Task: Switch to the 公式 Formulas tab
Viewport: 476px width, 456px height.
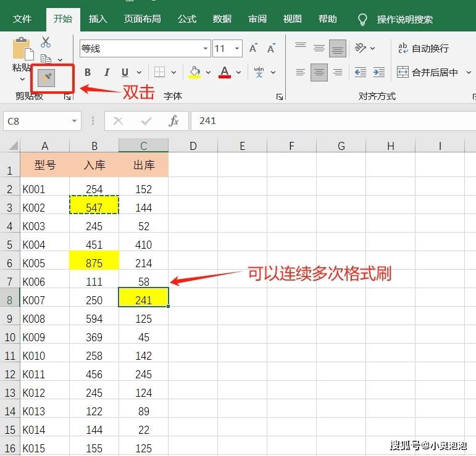Action: (x=187, y=19)
